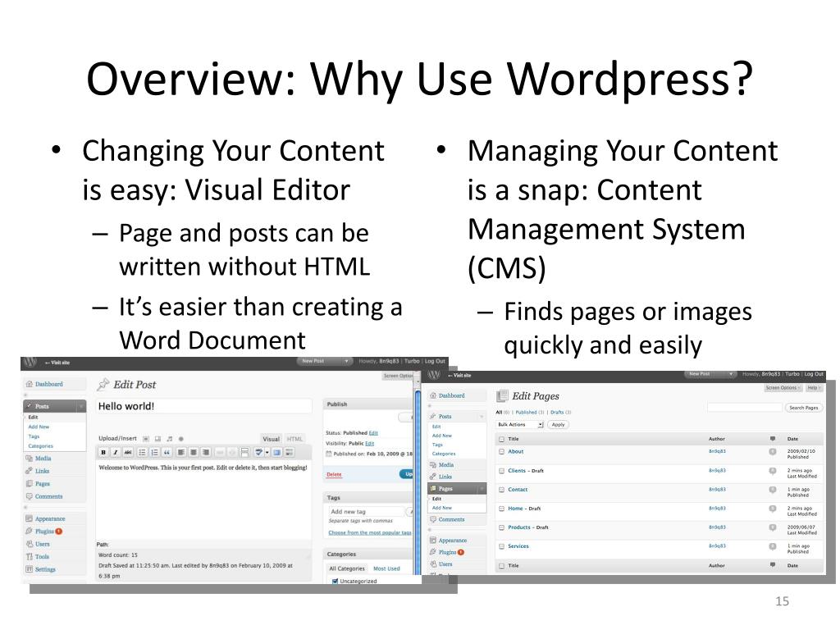Toggle Posts submenu arrow in Edit Pages sidebar

pos(482,417)
